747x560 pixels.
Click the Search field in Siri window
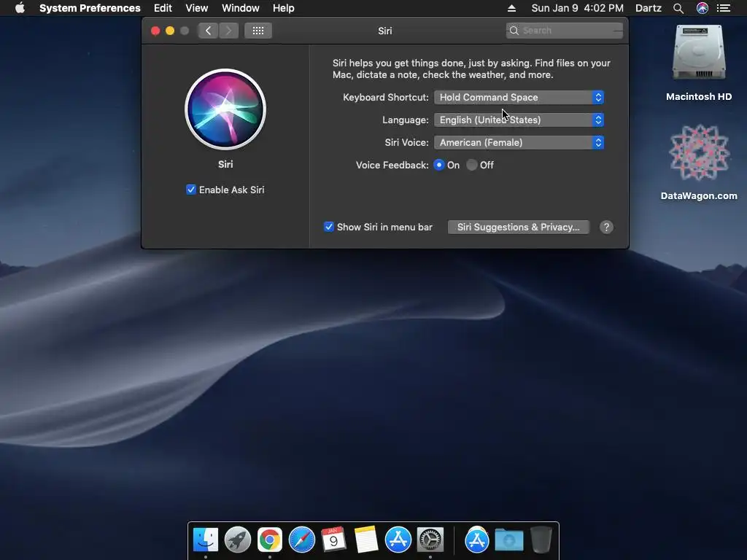(x=565, y=31)
